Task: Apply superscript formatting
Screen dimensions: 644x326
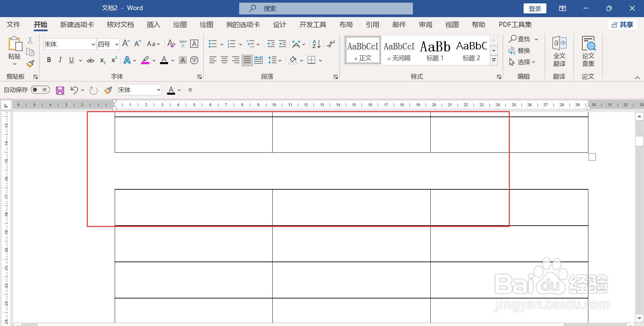Action: pyautogui.click(x=114, y=60)
